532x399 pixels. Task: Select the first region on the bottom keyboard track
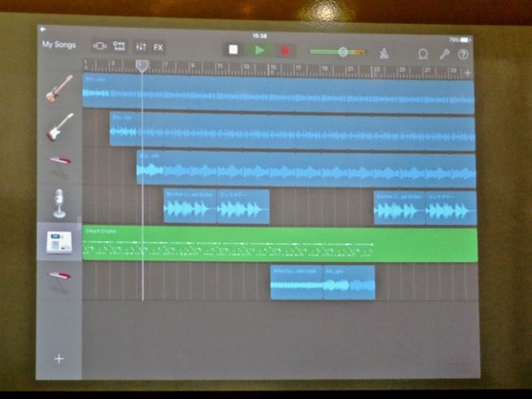(x=297, y=282)
